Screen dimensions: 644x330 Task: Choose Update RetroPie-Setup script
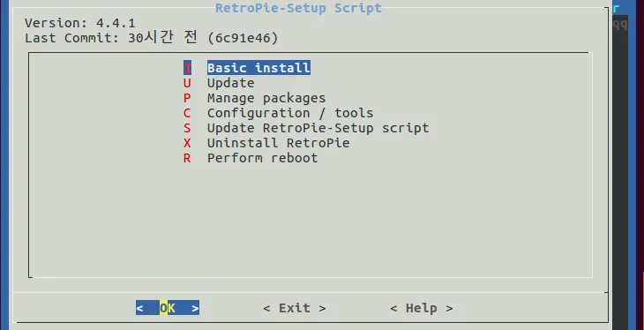pyautogui.click(x=318, y=128)
